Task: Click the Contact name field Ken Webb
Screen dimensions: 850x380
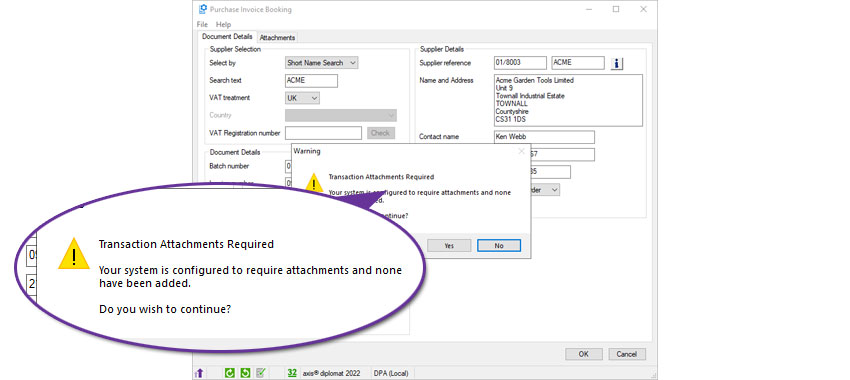Action: tap(544, 137)
